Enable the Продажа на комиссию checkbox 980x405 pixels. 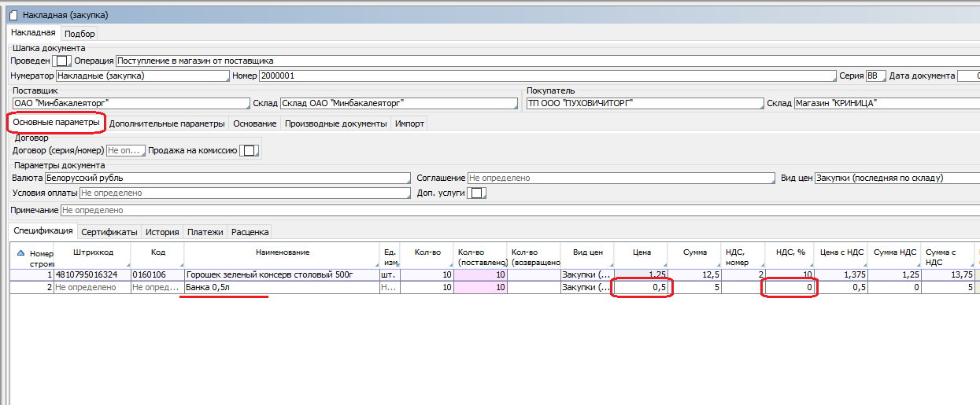(250, 150)
